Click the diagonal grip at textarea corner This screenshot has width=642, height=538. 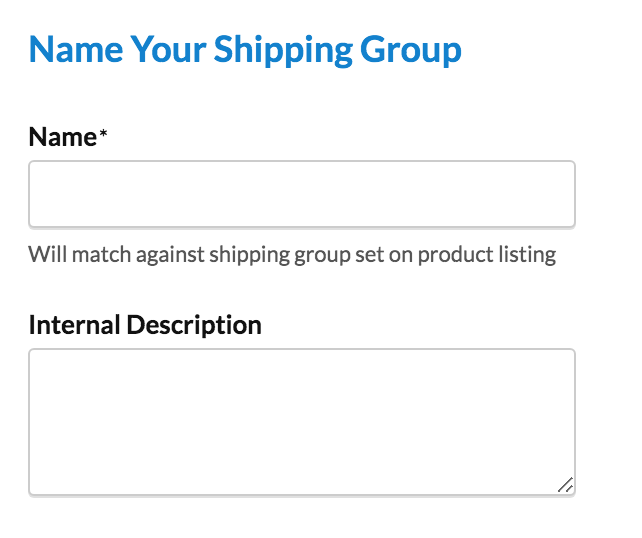click(x=565, y=485)
